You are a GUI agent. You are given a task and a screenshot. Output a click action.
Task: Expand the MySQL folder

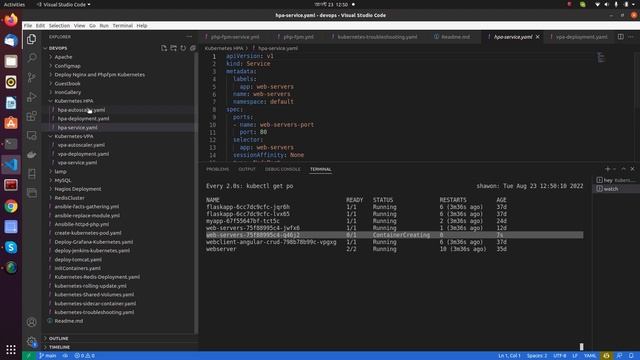point(62,180)
